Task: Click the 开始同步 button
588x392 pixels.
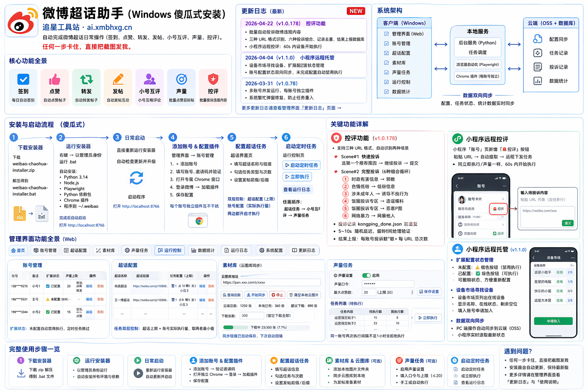Action: point(256,295)
